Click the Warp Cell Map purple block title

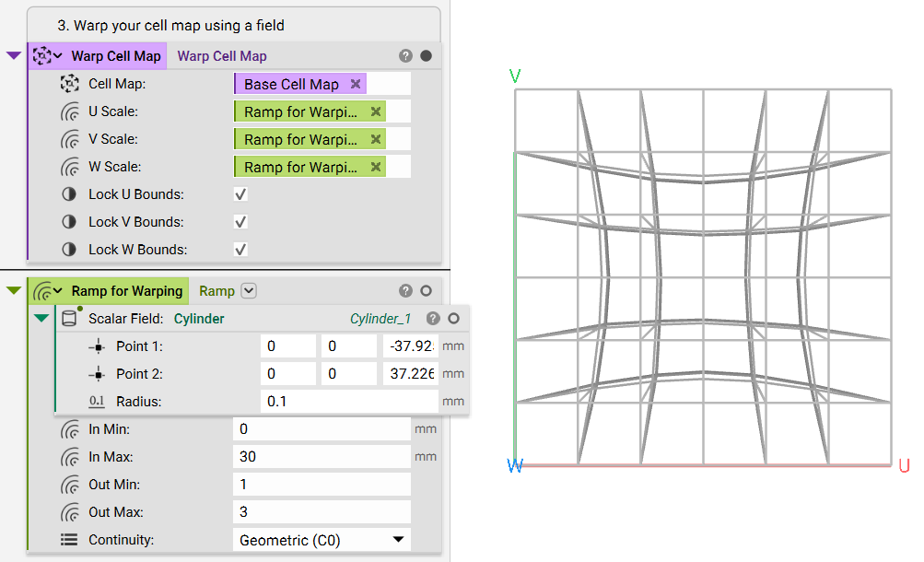116,56
